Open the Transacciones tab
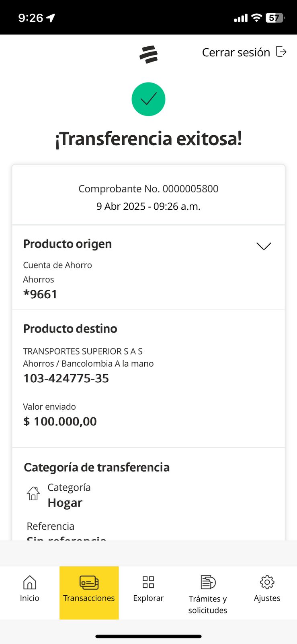The image size is (297, 644). point(89,592)
